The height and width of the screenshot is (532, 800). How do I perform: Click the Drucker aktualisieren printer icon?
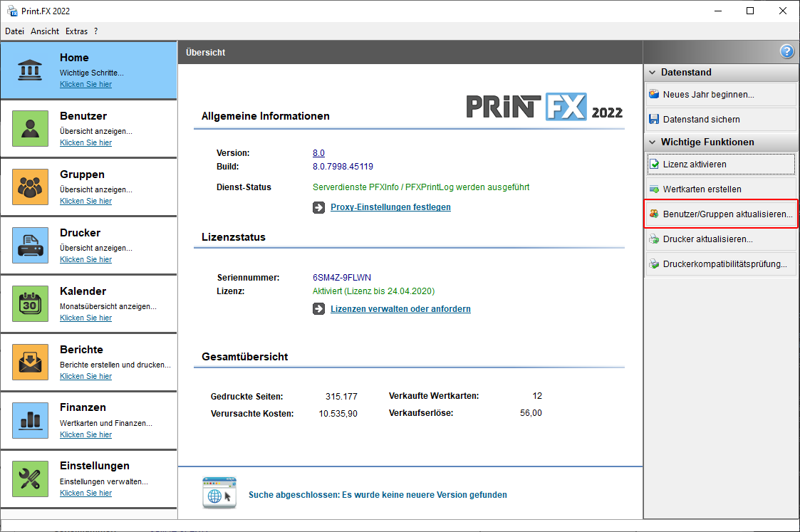(x=654, y=239)
